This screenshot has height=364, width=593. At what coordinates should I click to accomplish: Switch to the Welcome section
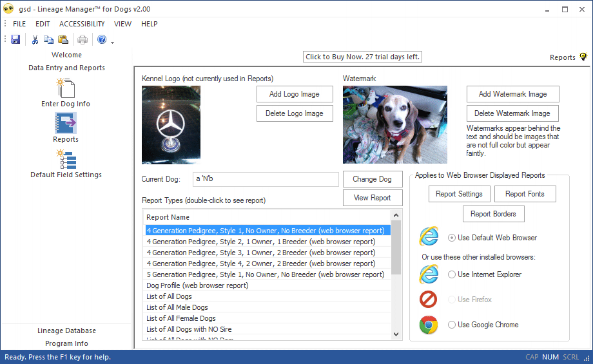point(66,55)
